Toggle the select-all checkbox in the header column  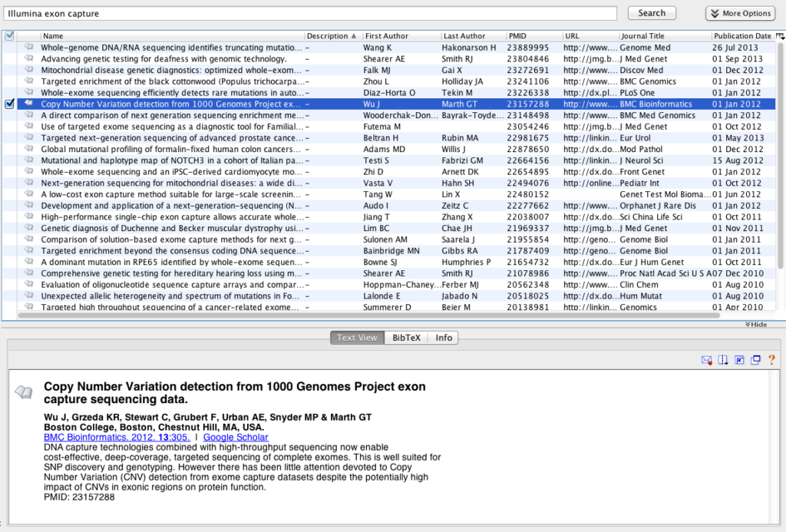(x=9, y=35)
